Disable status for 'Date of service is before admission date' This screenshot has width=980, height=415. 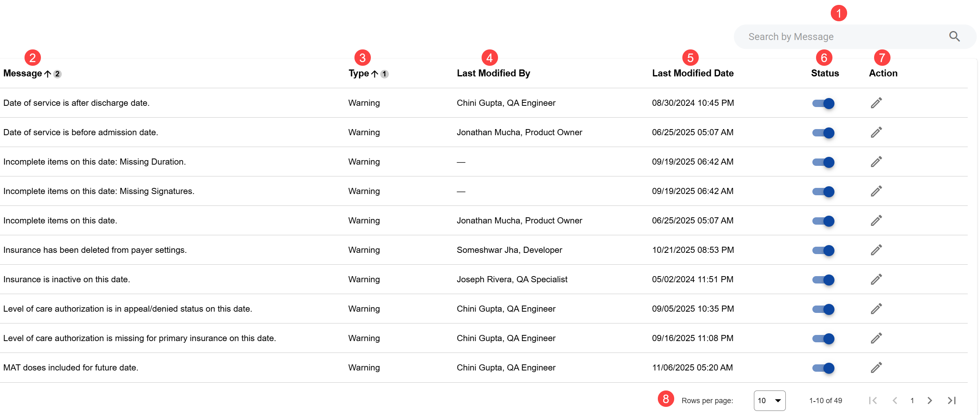(823, 133)
